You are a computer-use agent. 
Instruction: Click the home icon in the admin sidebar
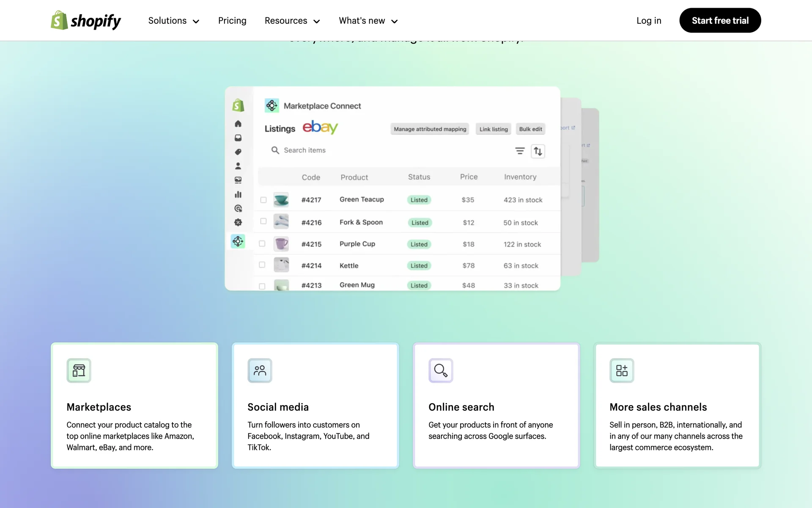(x=238, y=124)
